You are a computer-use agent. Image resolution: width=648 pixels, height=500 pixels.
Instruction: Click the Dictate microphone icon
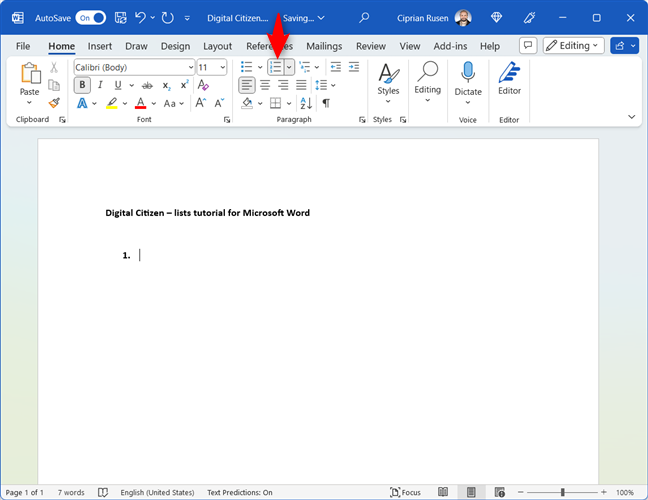pyautogui.click(x=468, y=72)
